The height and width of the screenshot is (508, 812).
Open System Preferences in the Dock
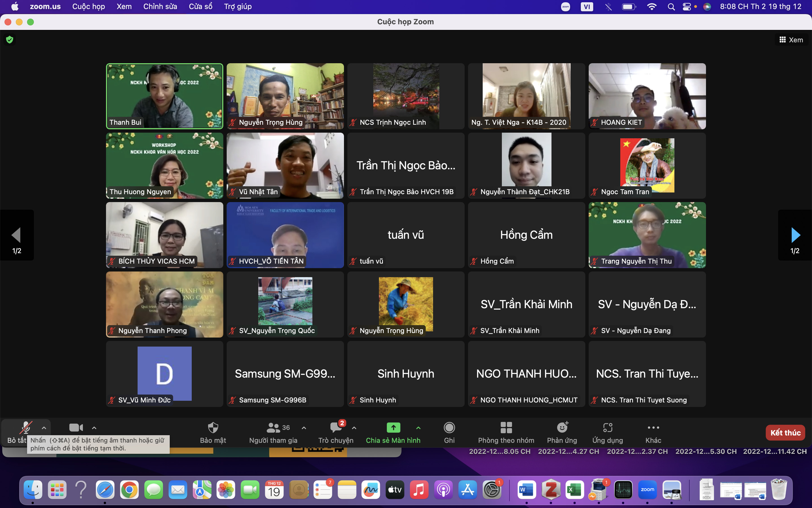click(x=491, y=490)
